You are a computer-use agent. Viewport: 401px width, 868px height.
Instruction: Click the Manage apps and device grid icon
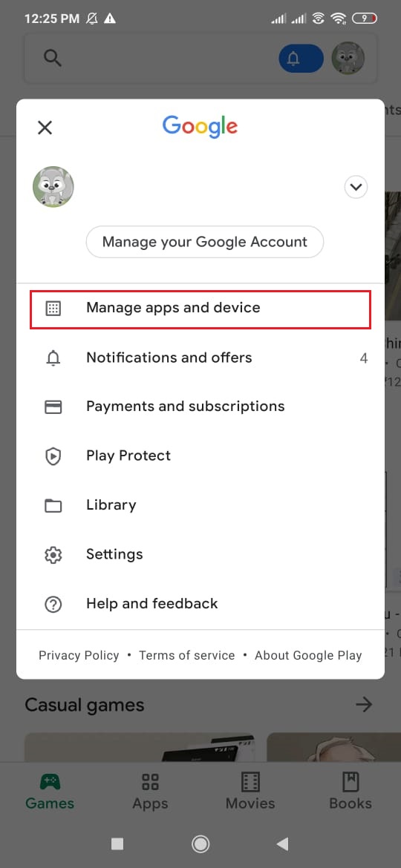pyautogui.click(x=53, y=309)
